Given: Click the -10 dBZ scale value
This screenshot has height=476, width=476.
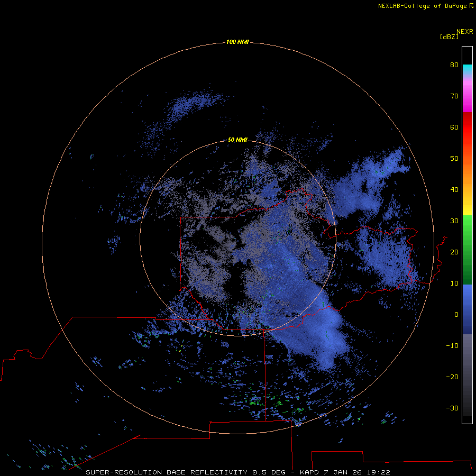Looking at the screenshot, I should click(x=452, y=346).
